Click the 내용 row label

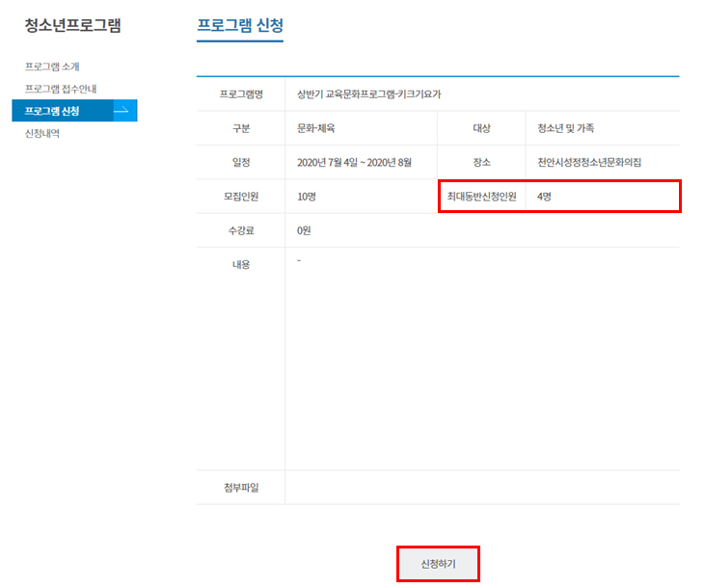tap(241, 265)
